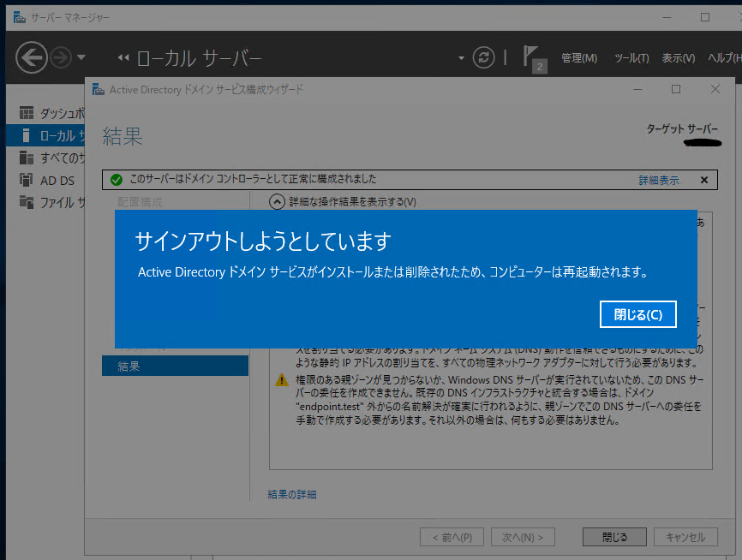The height and width of the screenshot is (560, 742).
Task: Maximize the AD DS wizard window
Action: pyautogui.click(x=676, y=89)
